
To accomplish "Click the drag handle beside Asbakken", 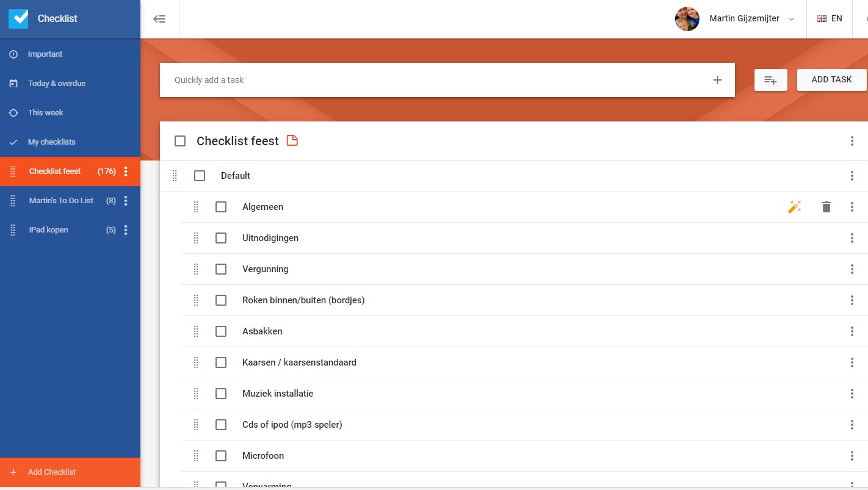I will point(196,331).
